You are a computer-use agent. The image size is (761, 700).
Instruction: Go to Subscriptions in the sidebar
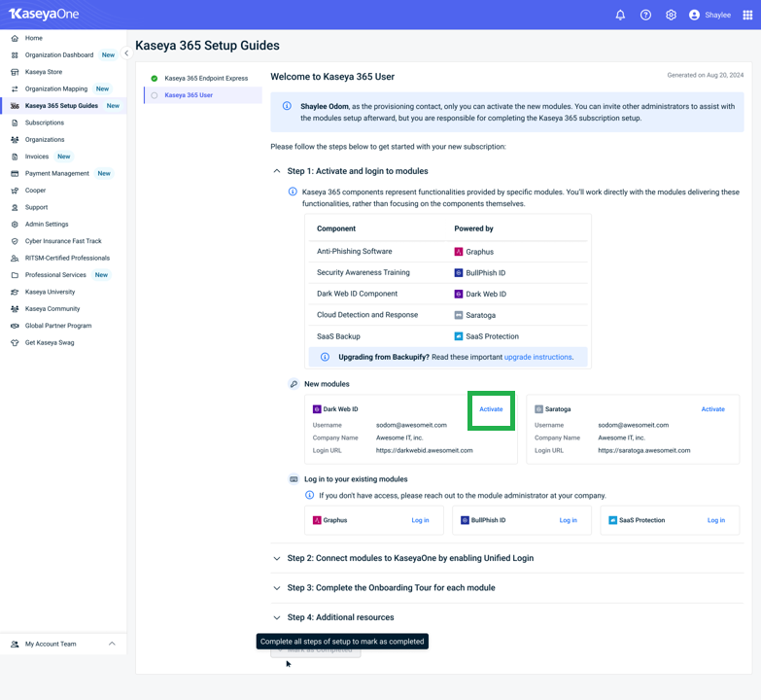click(x=45, y=122)
